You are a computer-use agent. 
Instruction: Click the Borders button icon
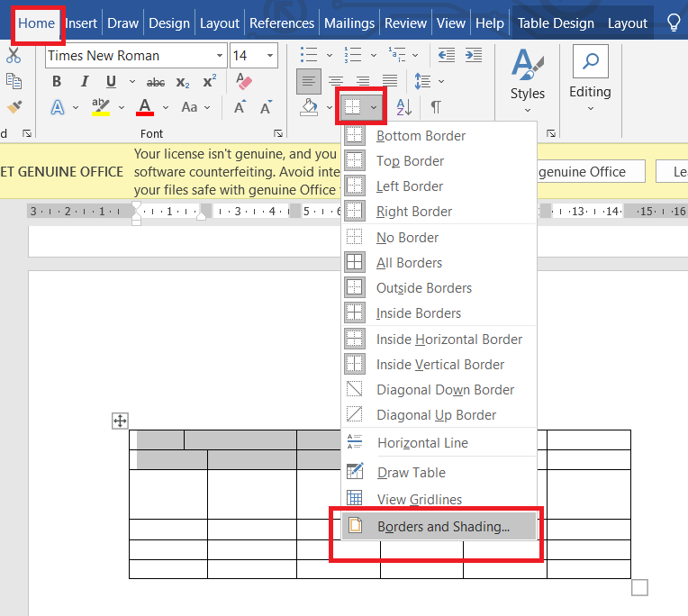point(353,107)
